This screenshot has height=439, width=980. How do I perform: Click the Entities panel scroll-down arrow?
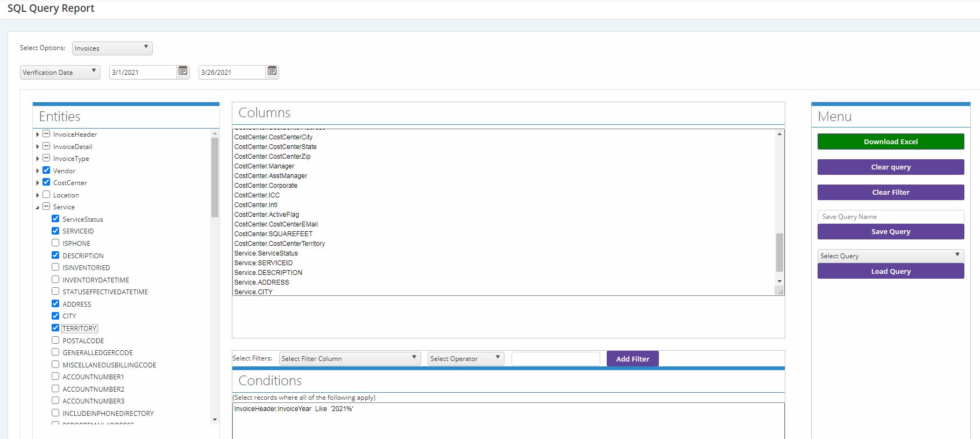[x=215, y=420]
